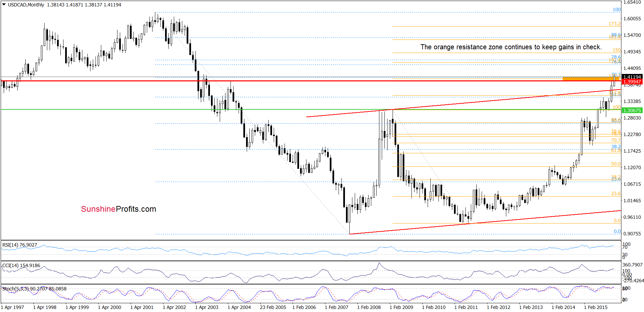The width and height of the screenshot is (644, 312).
Task: Click the black 1.41194 current price tag
Action: pos(632,77)
